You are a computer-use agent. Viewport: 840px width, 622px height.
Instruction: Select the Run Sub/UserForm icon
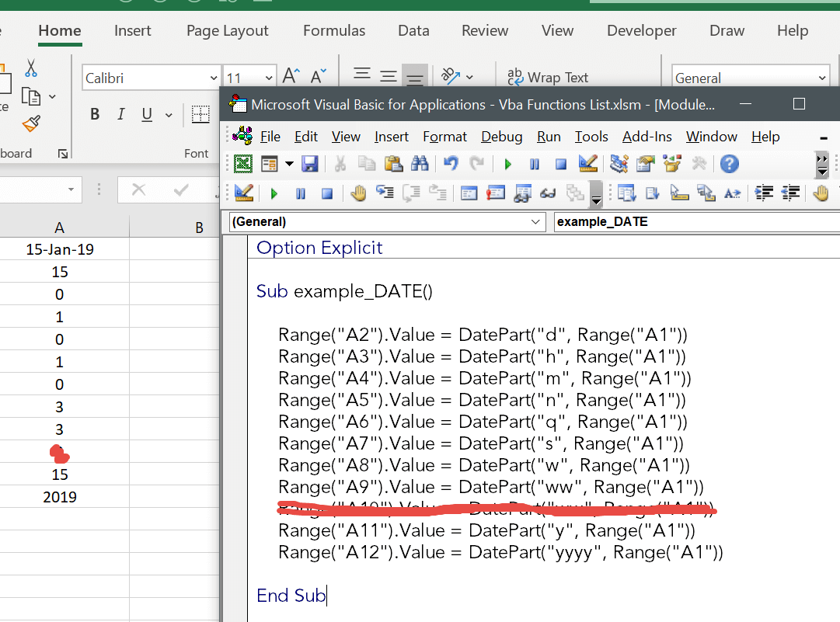point(507,164)
